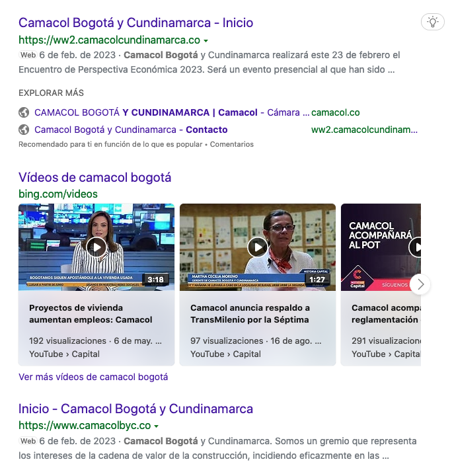This screenshot has width=452, height=476.
Task: Expand dropdown arrow next to www.camacolbyc.co
Action: pyautogui.click(x=157, y=426)
